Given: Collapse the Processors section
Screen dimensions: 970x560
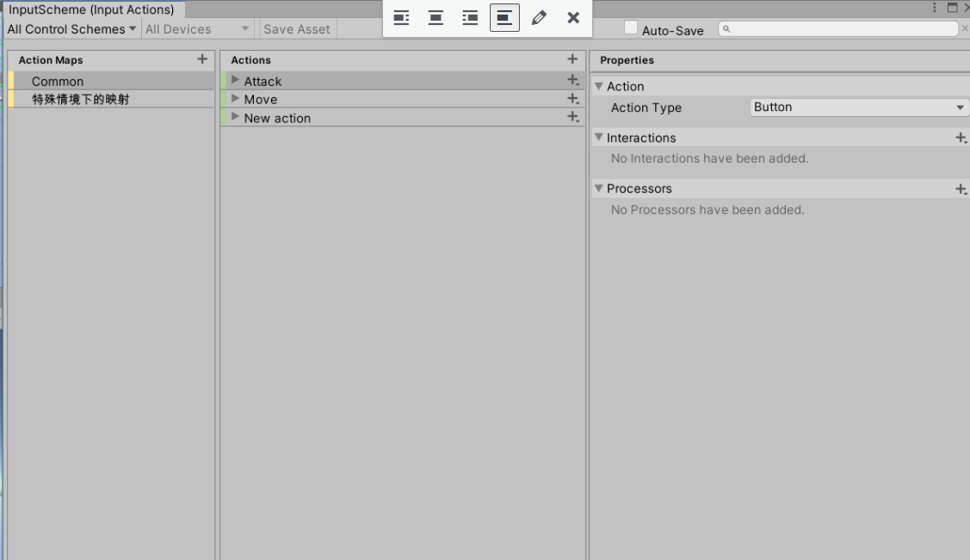Looking at the screenshot, I should click(598, 188).
